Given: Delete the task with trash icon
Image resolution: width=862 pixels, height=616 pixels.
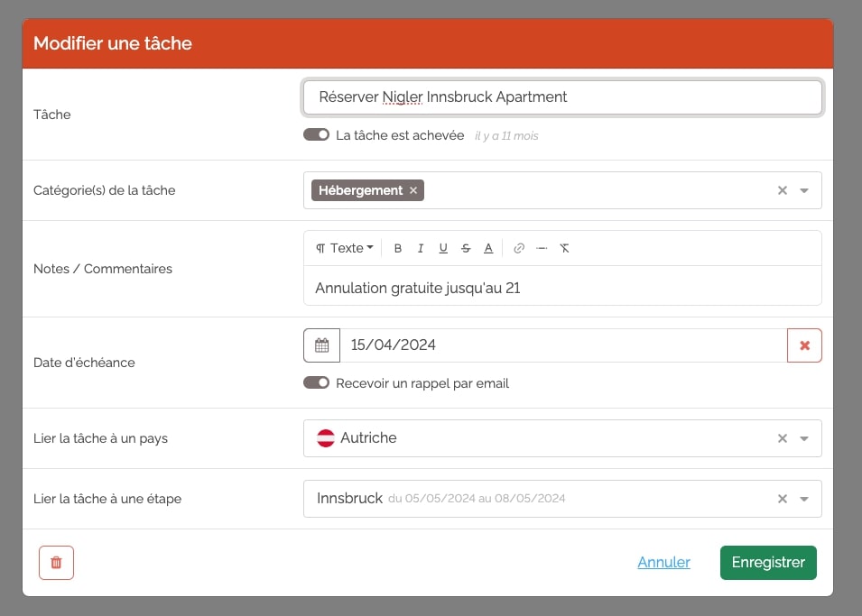Looking at the screenshot, I should coord(56,563).
